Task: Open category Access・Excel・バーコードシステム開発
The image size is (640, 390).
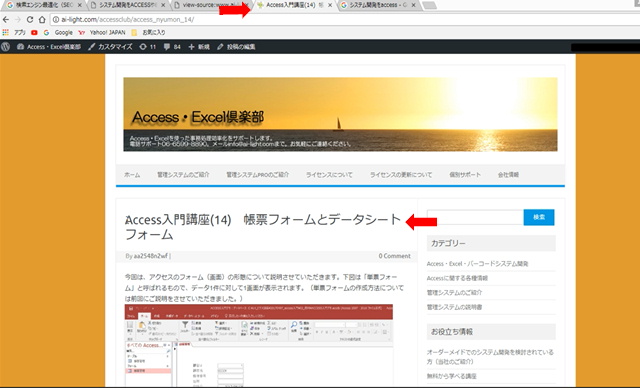Action: pos(478,264)
